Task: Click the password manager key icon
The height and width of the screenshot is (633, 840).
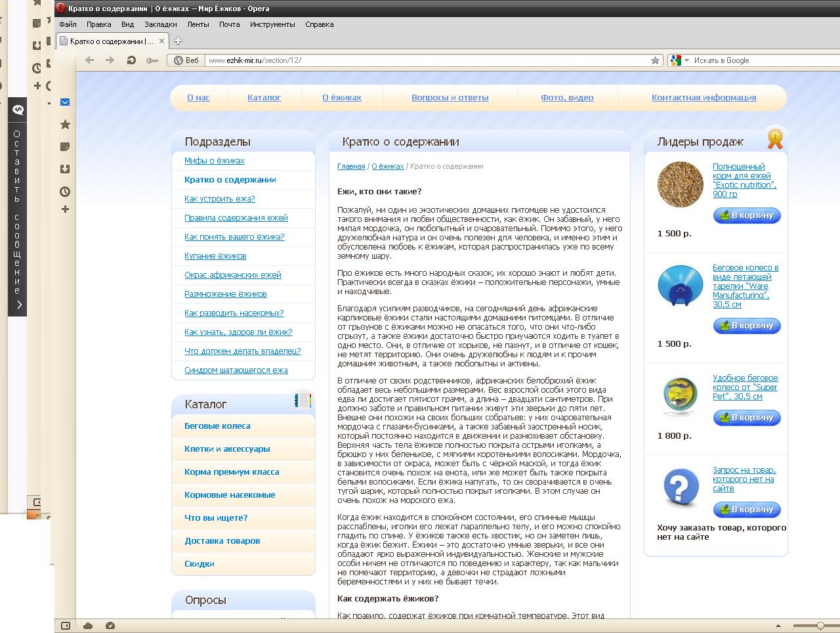Action: 152,60
